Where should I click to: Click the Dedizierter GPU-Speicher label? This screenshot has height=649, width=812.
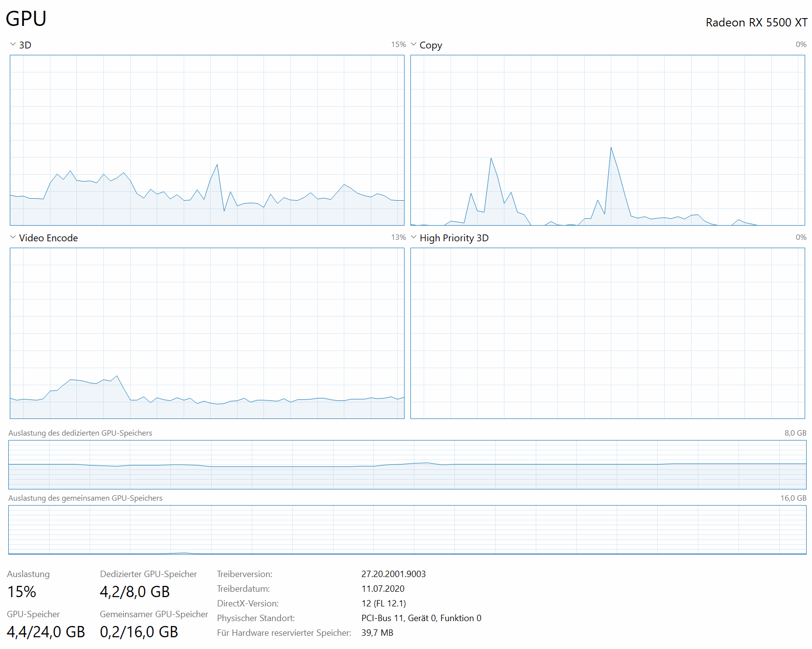(148, 574)
